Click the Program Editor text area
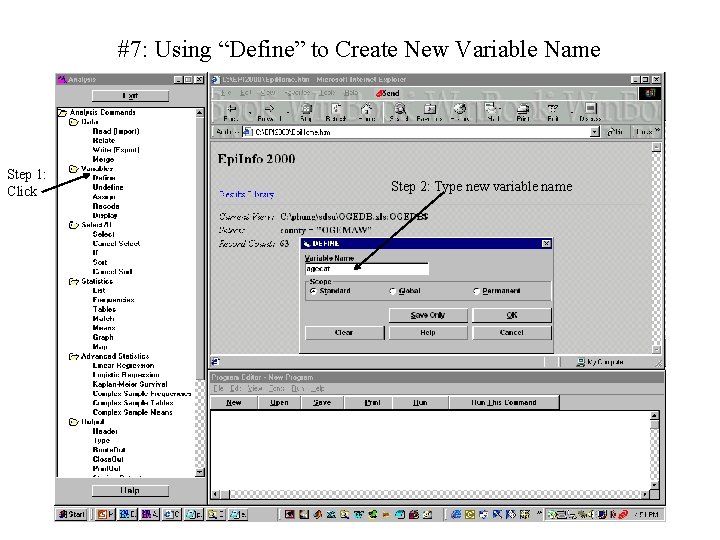This screenshot has height=540, width=720. (x=431, y=450)
